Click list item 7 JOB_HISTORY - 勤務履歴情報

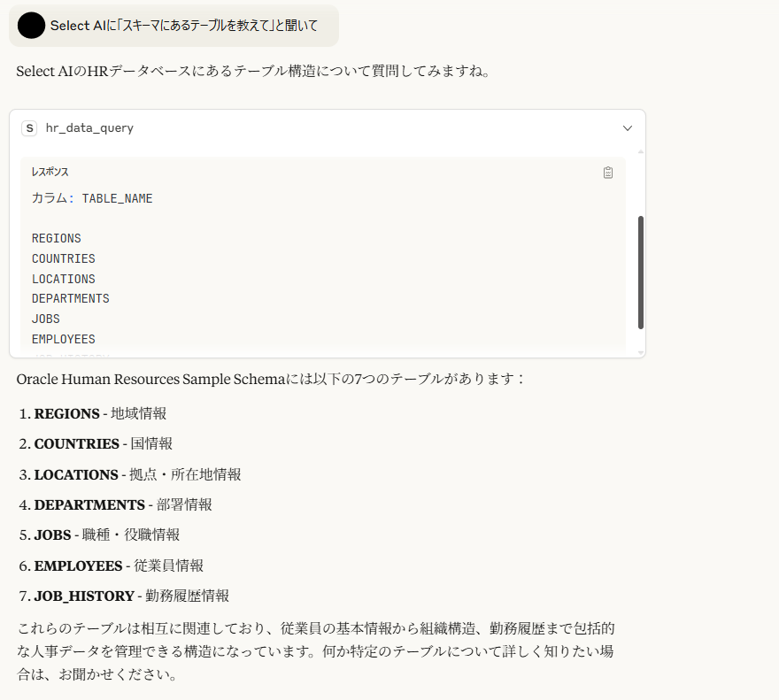pos(124,596)
